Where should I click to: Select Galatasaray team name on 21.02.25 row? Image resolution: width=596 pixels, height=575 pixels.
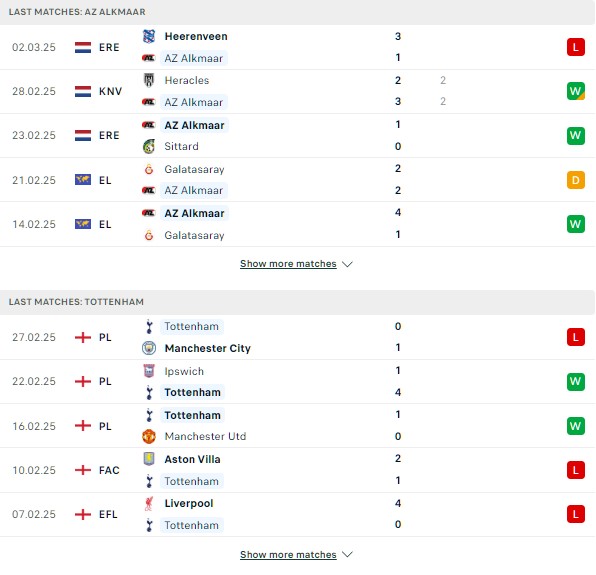coord(194,169)
